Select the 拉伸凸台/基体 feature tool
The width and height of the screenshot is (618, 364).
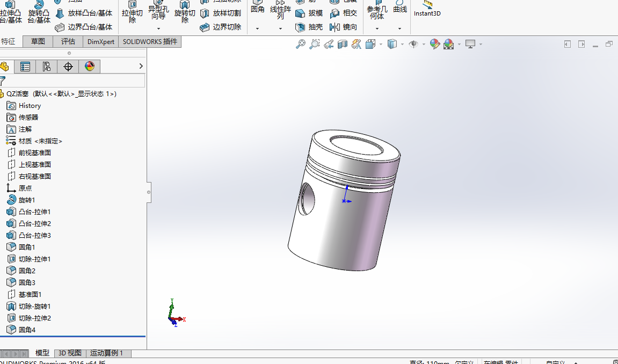click(11, 12)
